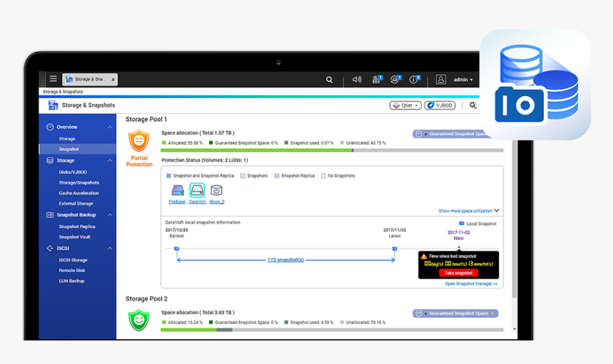Open the volume control speaker icon
Viewport: 613px width, 364px height.
tap(356, 80)
